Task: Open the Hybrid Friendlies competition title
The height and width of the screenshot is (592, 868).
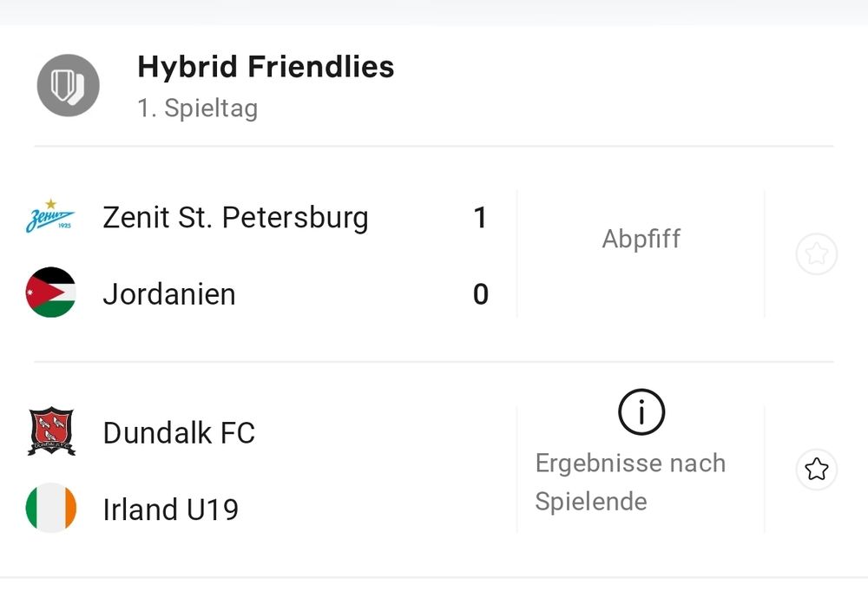Action: click(266, 67)
